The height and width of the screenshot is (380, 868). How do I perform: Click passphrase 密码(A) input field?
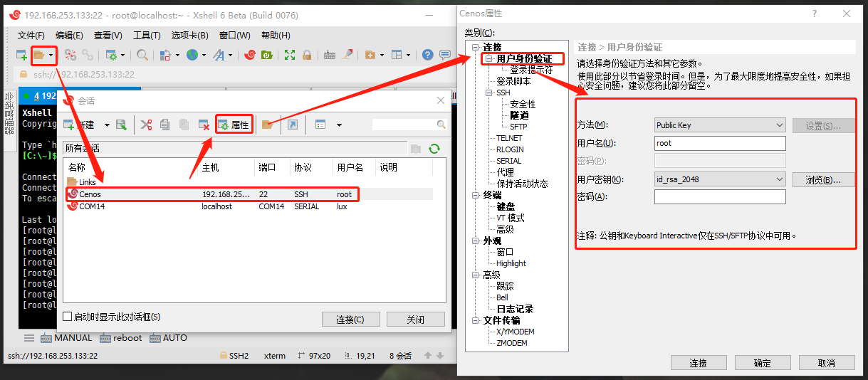click(720, 196)
